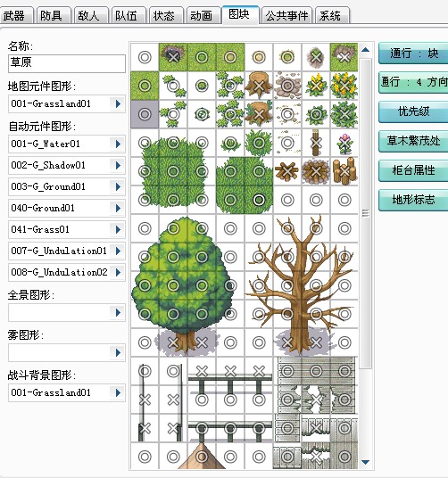The image size is (448, 478).
Task: Select the broken wall center tile marked X
Action: click(x=316, y=400)
